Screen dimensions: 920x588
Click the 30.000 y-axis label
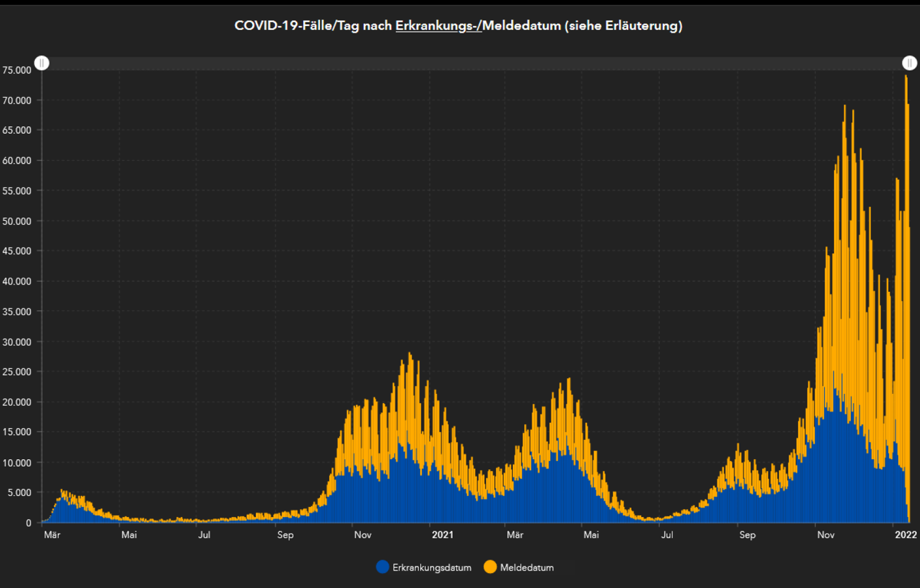pos(17,342)
